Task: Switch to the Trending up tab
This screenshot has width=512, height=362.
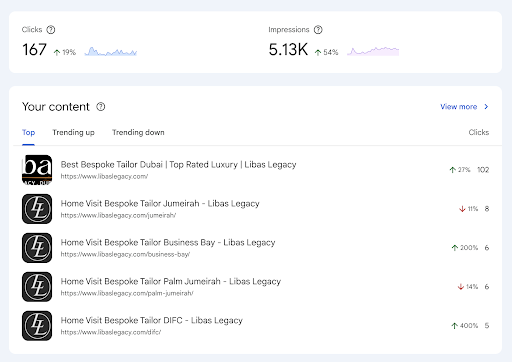Action: coord(73,132)
